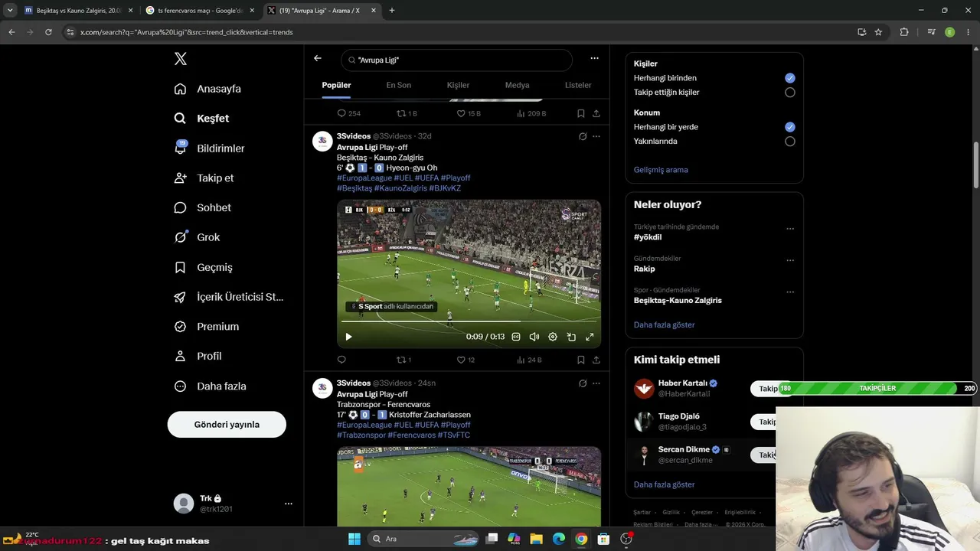Ask Grok about the Trabzonspor – Ferencvaros post
This screenshot has width=980, height=551.
click(x=583, y=383)
